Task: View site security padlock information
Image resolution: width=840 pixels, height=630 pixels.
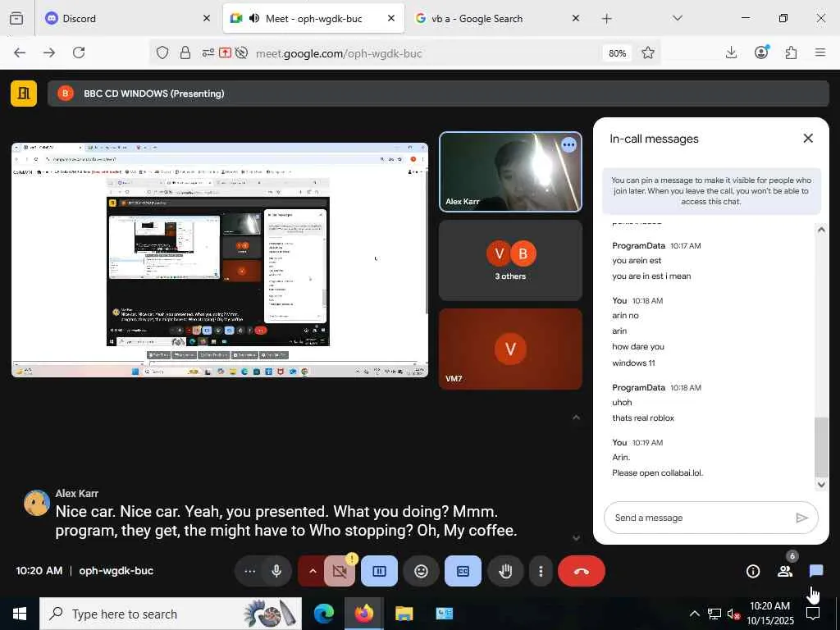Action: pyautogui.click(x=185, y=52)
